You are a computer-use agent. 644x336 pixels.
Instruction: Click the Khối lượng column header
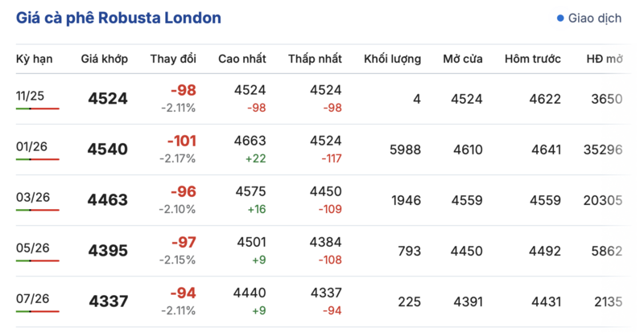click(x=392, y=59)
